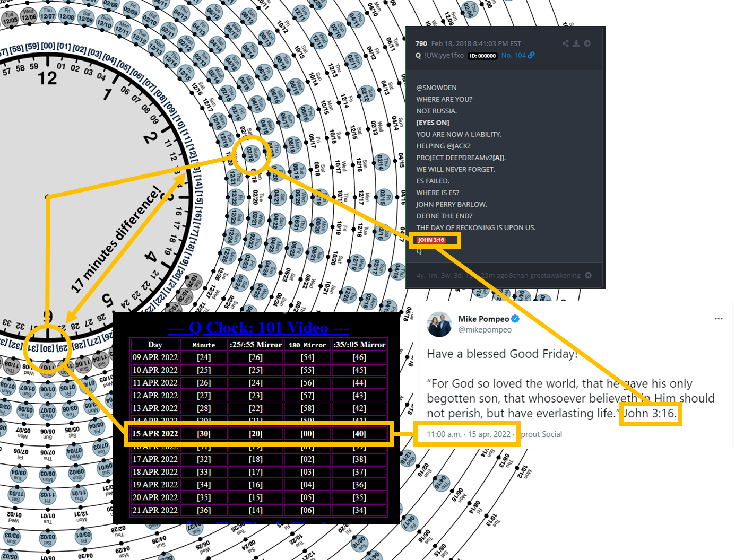Click the "13 APR 2022" table cell
The image size is (735, 560).
click(x=155, y=408)
